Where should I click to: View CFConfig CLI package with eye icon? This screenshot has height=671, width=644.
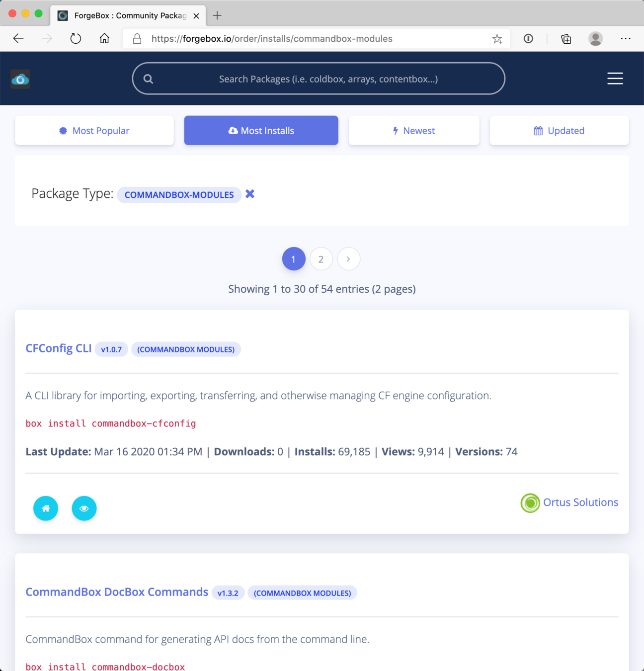tap(84, 508)
